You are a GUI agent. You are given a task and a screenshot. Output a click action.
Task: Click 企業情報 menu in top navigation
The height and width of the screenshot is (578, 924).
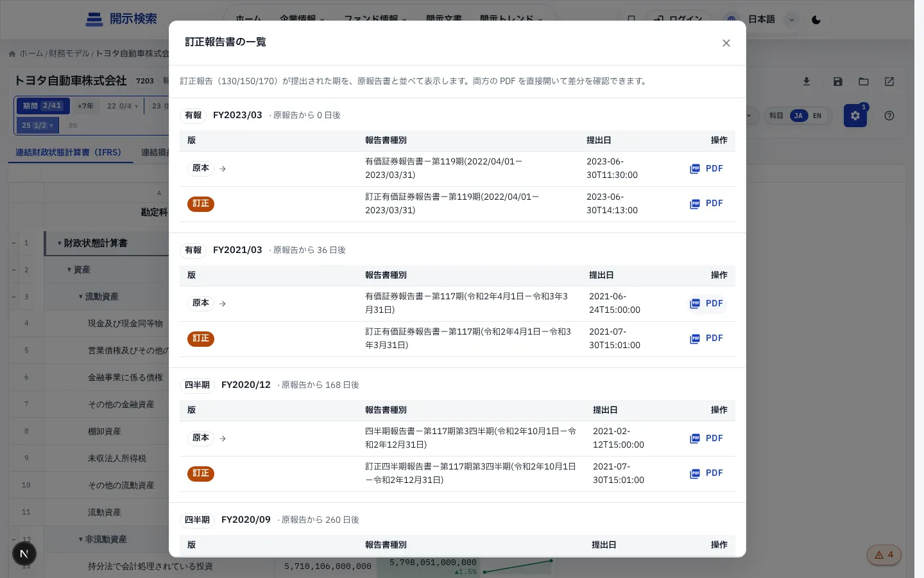[x=302, y=19]
